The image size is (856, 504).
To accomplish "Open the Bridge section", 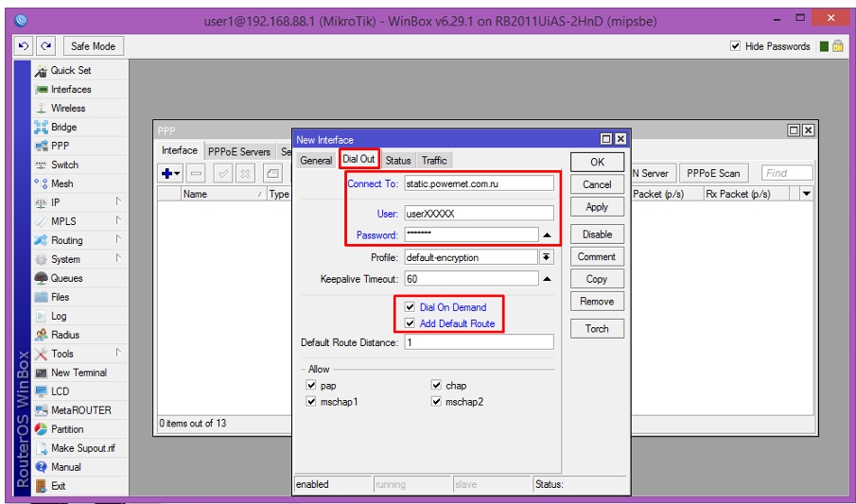I will tap(79, 127).
